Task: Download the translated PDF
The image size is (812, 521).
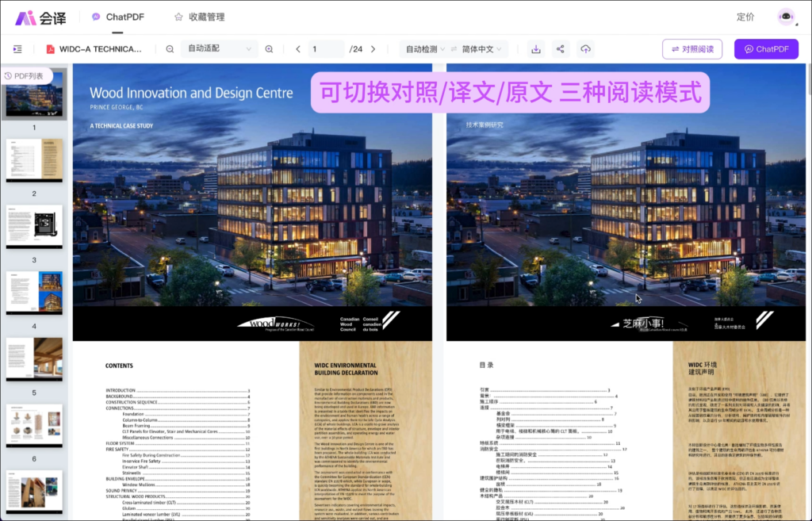Action: [x=535, y=48]
